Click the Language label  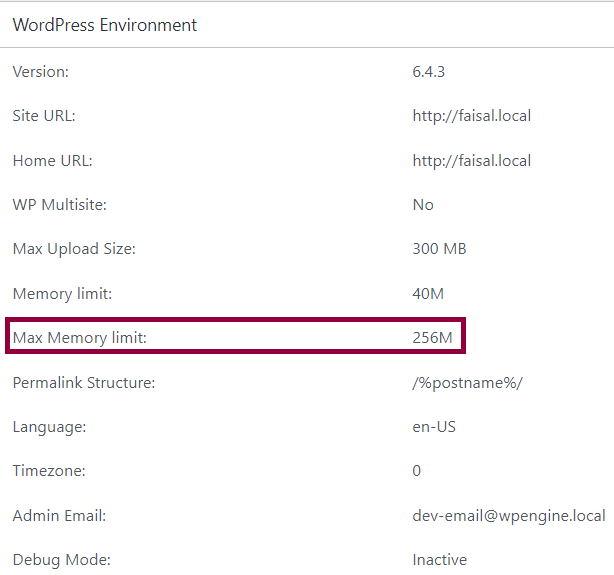[49, 427]
